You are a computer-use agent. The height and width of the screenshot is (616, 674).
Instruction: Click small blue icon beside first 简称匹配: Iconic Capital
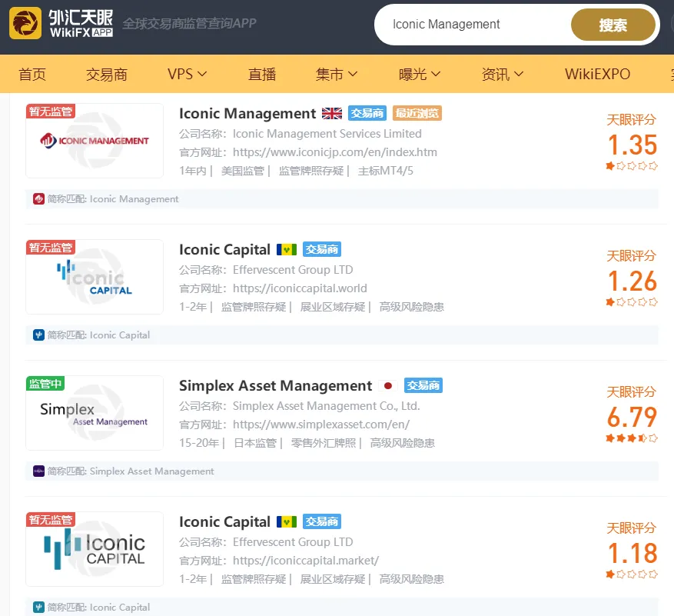(38, 335)
